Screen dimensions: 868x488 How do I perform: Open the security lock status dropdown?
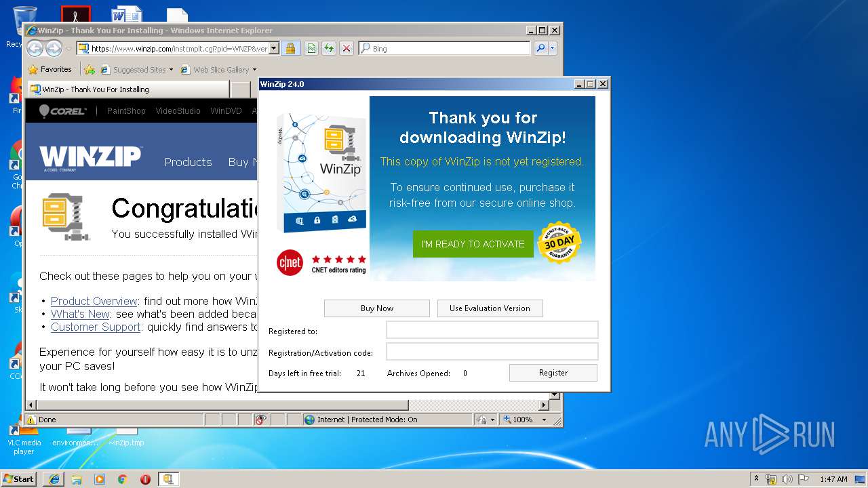[x=486, y=420]
